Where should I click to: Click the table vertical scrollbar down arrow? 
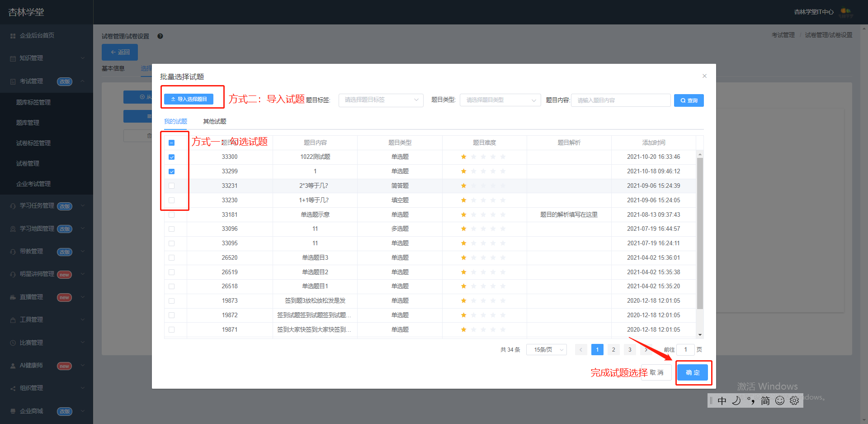pos(700,335)
